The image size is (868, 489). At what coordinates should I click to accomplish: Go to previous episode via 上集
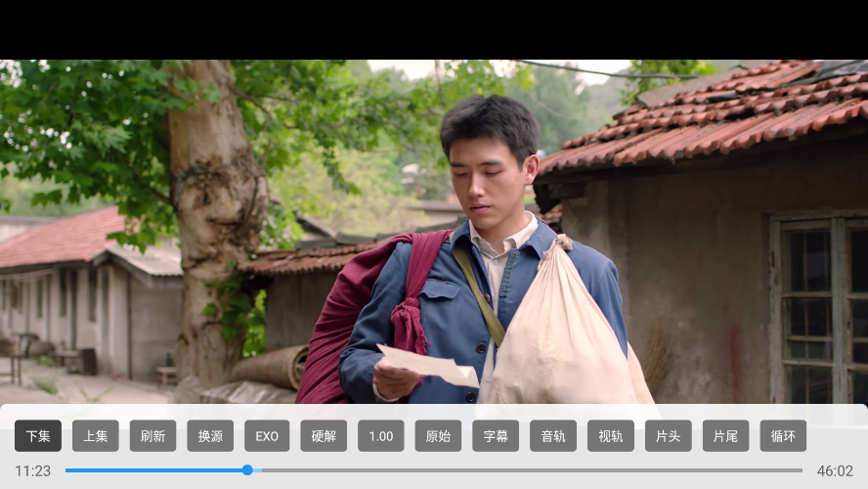coord(96,436)
